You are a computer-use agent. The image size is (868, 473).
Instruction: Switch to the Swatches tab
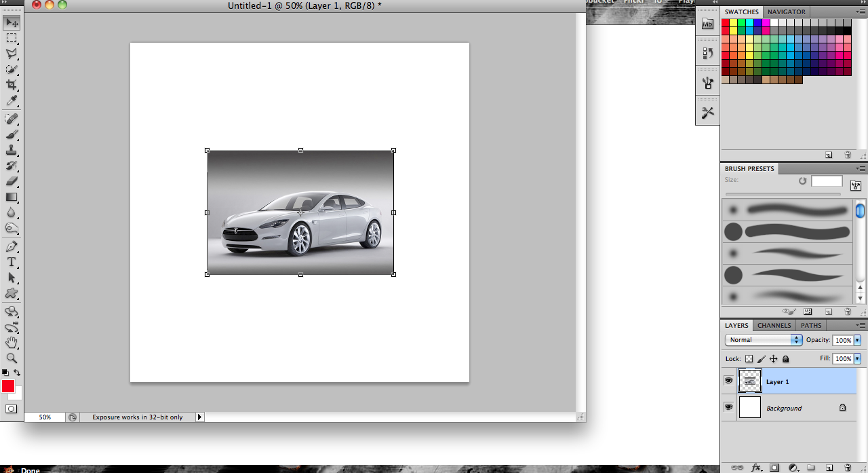coord(741,12)
